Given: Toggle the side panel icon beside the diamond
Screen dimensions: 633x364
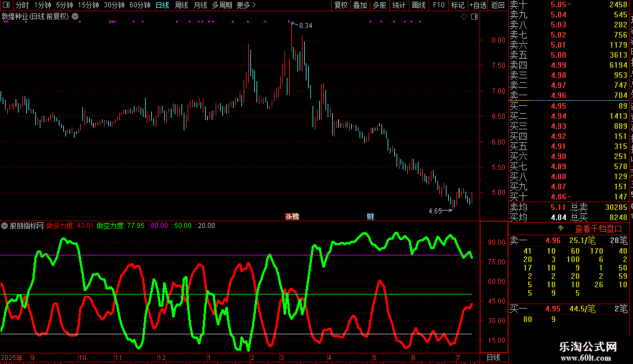Looking at the screenshot, I should coord(474,17).
